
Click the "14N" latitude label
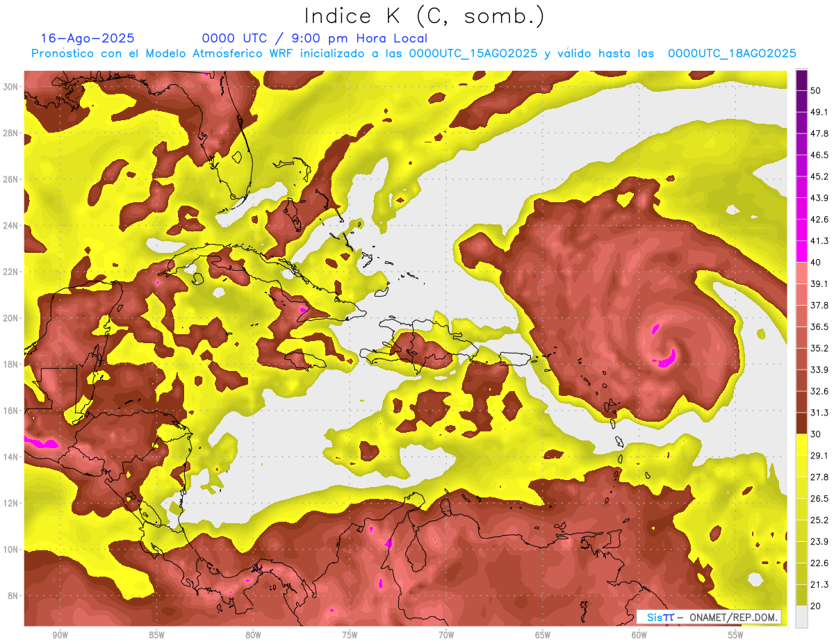click(11, 456)
